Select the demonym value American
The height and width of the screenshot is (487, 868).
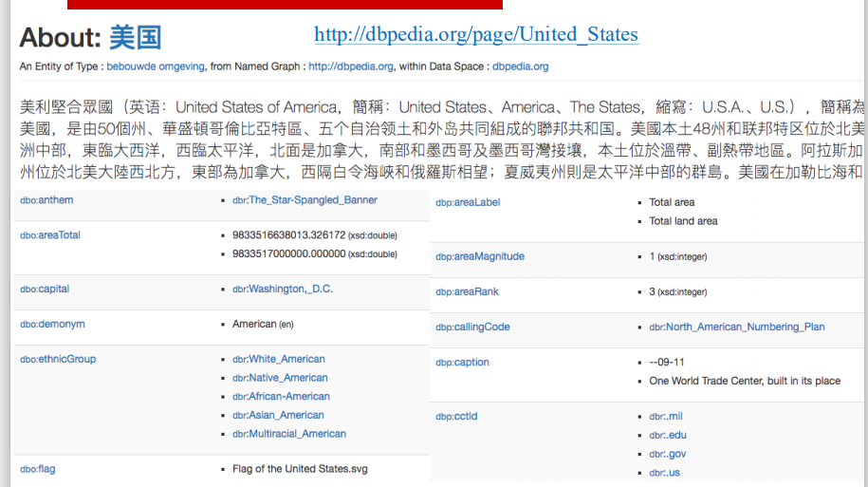[254, 324]
